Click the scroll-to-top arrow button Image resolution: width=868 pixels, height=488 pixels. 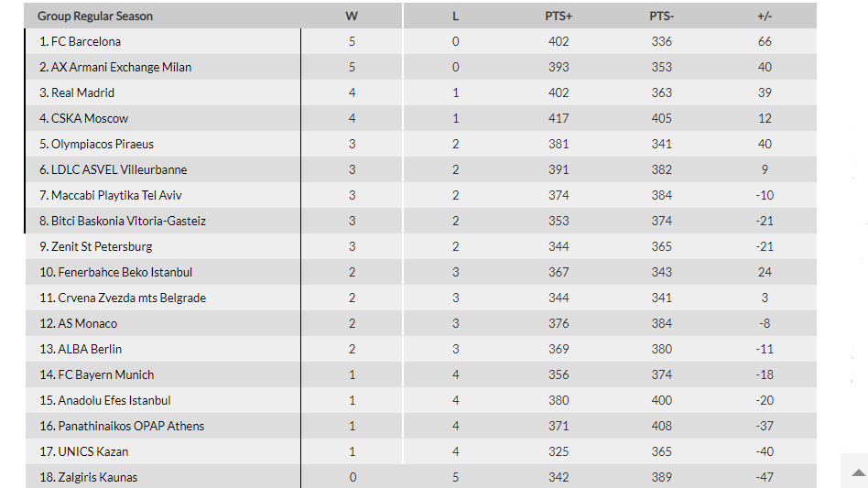[x=857, y=472]
